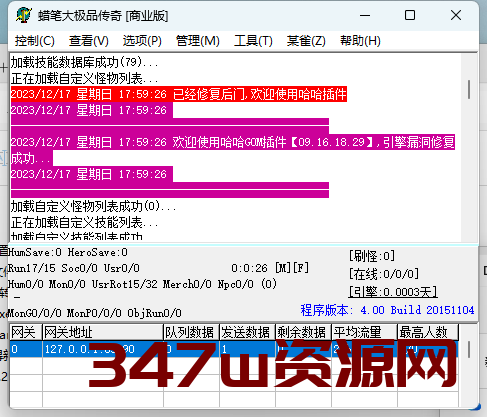Click the Run17/15 Soc0/0 Usr0/0 status line
The image size is (487, 417).
[x=74, y=268]
